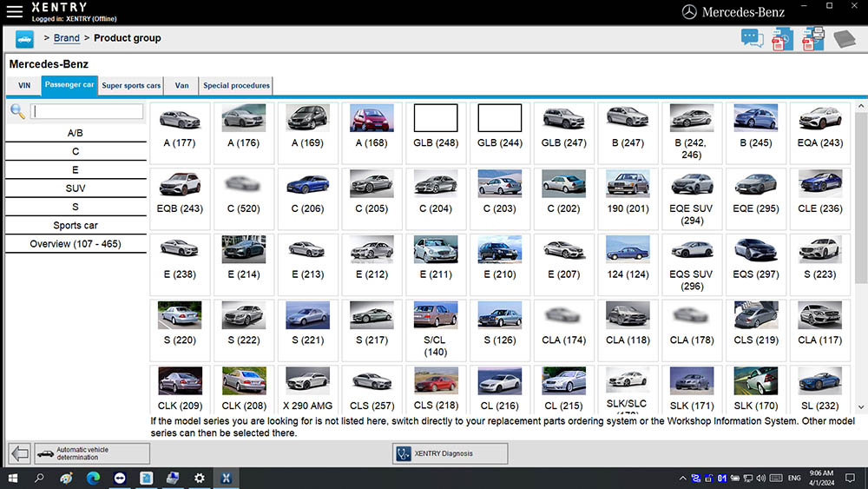
Task: Select the EQE SUV (294) model
Action: (692, 198)
